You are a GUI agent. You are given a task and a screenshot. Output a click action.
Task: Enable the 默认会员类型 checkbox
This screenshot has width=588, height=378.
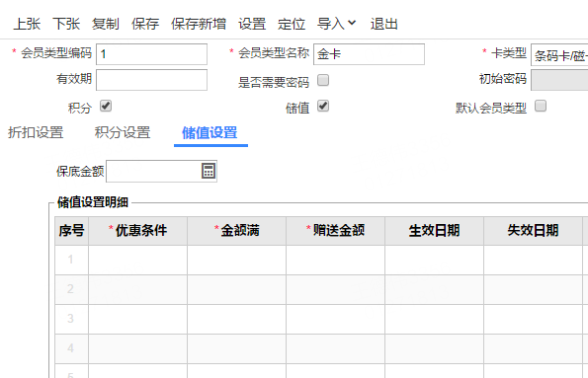pyautogui.click(x=541, y=106)
